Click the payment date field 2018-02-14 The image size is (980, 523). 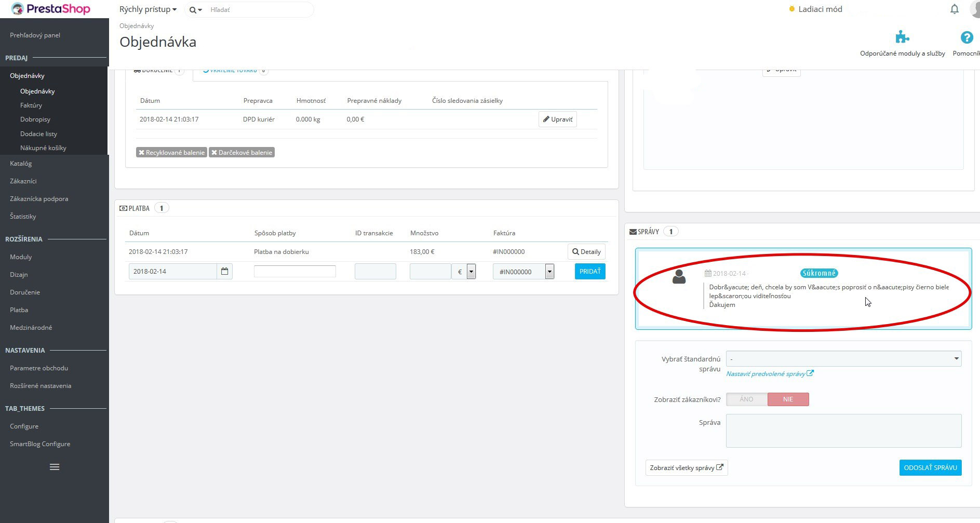pos(172,272)
